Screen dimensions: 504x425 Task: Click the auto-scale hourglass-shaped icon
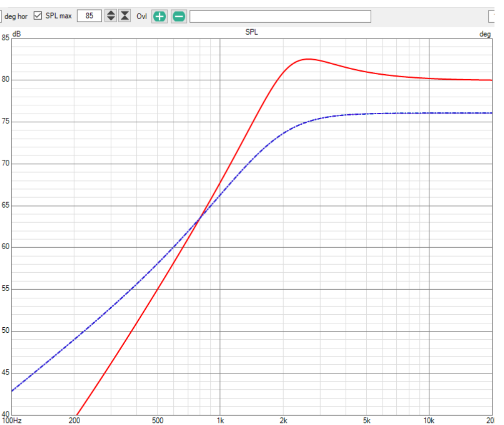125,16
